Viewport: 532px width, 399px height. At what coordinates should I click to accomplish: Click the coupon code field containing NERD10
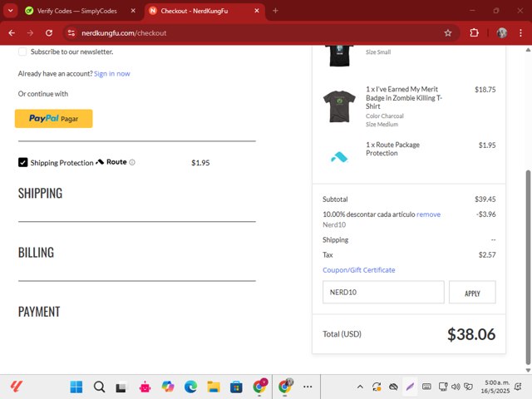pos(383,292)
